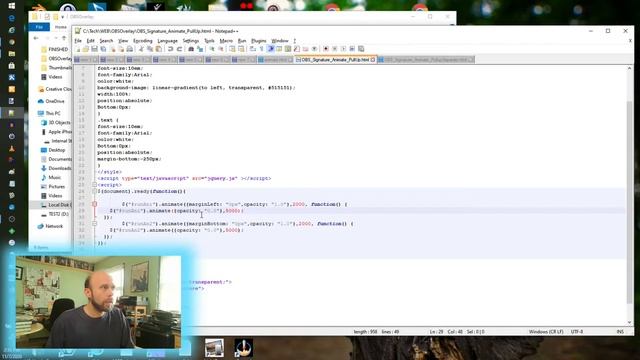Open the Windows Start button
Image resolution: width=640 pixels, height=360 pixels.
[x=11, y=5]
